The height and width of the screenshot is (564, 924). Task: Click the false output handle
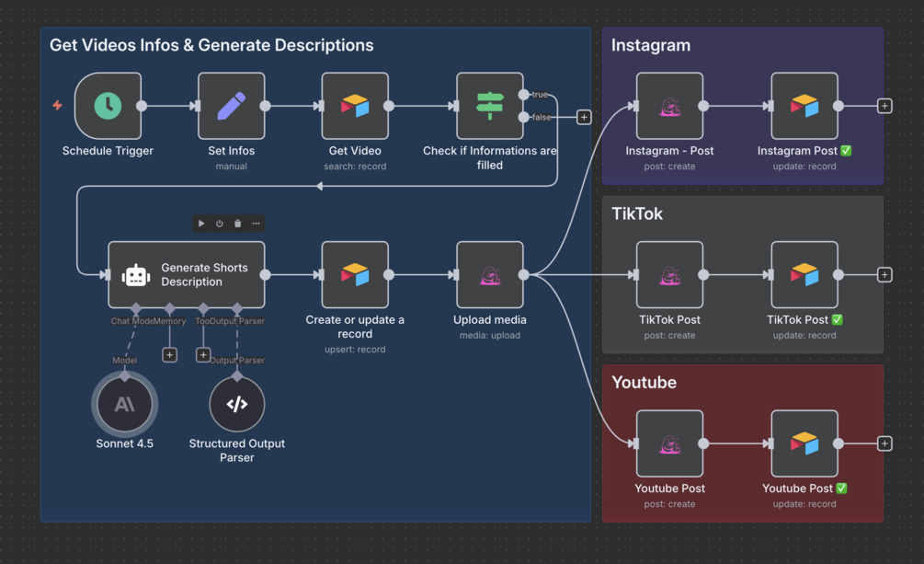523,118
